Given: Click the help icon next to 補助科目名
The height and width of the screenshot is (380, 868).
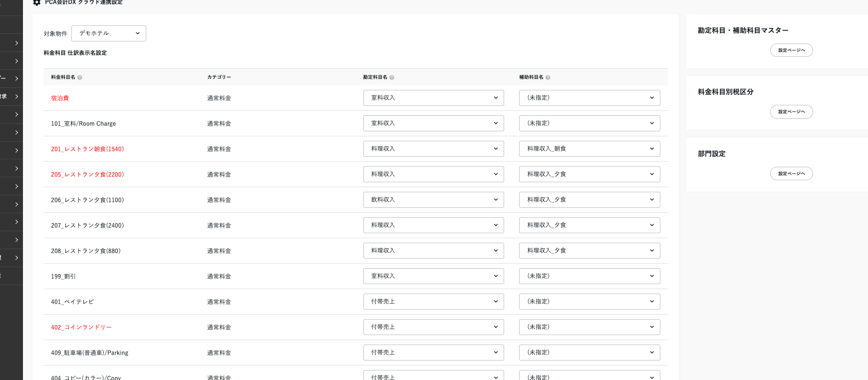Looking at the screenshot, I should pos(548,77).
